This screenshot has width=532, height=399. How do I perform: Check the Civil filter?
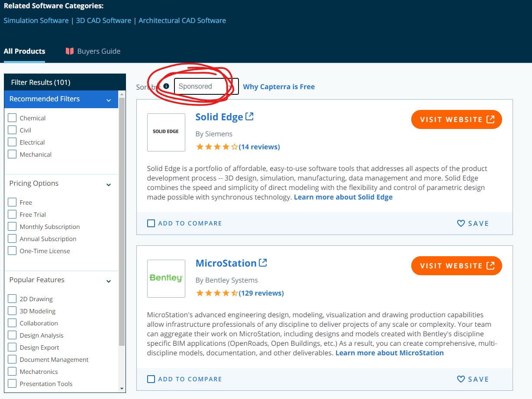click(12, 130)
